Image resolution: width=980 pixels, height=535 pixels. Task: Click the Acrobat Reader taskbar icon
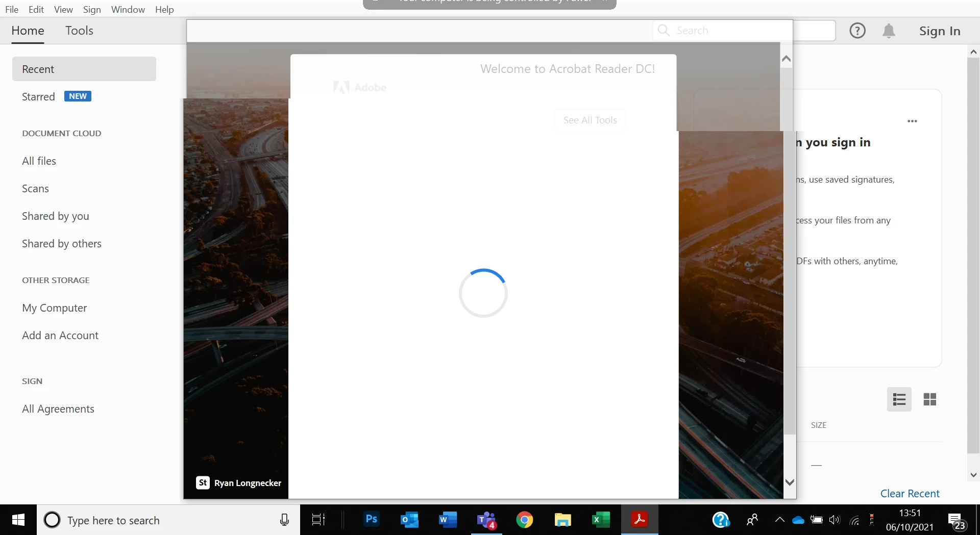(640, 520)
